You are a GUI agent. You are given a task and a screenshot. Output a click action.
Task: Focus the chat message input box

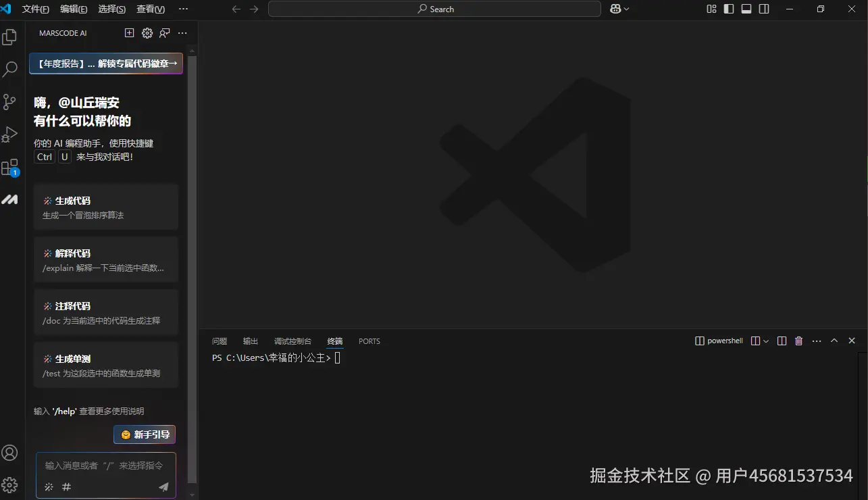106,466
